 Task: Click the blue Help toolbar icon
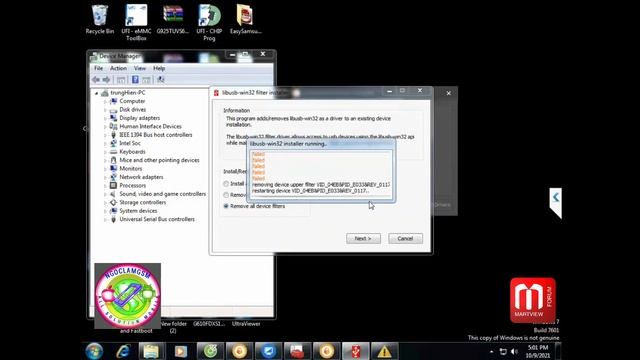click(135, 80)
